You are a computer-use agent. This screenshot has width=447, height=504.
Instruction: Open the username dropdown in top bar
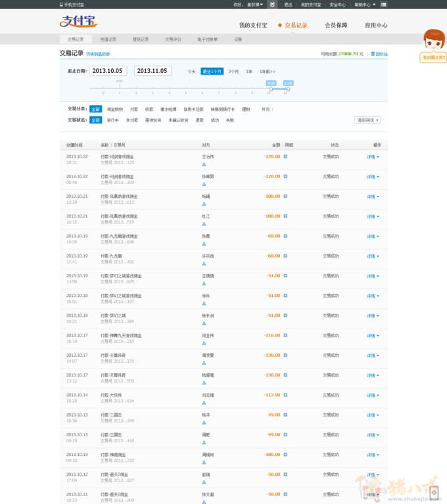coord(255,5)
